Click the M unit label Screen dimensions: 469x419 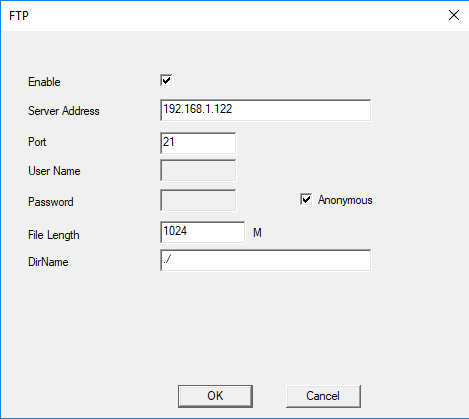click(257, 233)
